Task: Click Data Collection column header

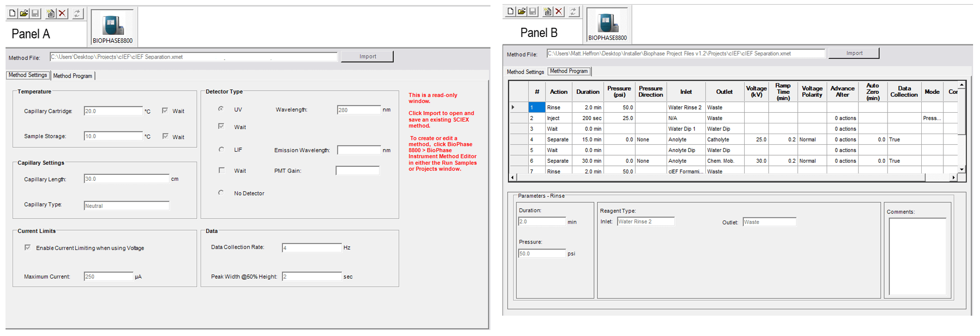Action: (904, 92)
